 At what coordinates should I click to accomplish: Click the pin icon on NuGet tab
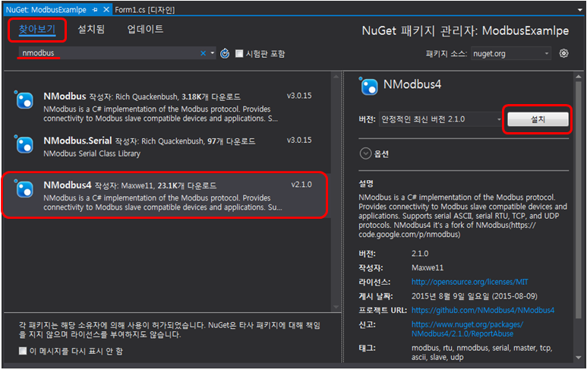coord(94,9)
